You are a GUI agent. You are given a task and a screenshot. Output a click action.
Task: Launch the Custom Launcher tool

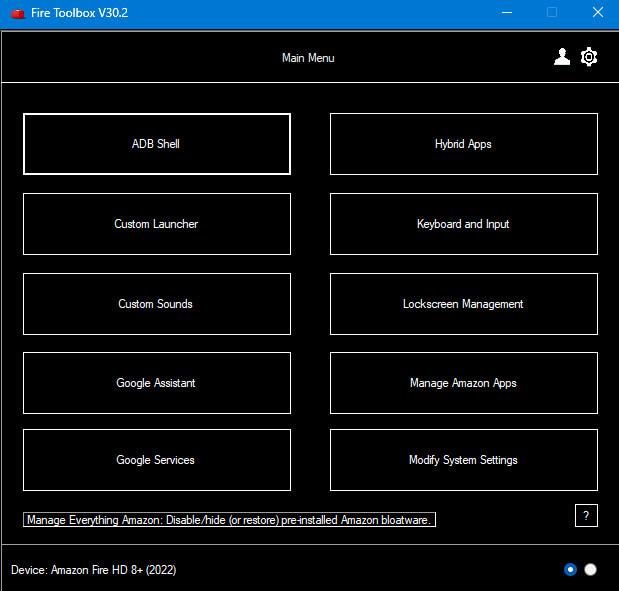click(157, 224)
